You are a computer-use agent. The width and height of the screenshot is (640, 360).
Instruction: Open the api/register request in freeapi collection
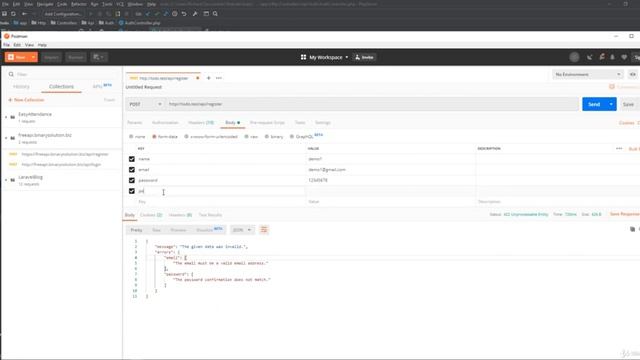tap(64, 154)
